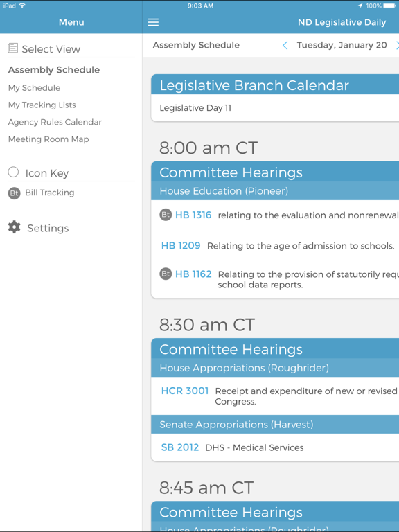Viewport: 399px width, 532px height.
Task: Open Settings gear icon
Action: pyautogui.click(x=15, y=227)
